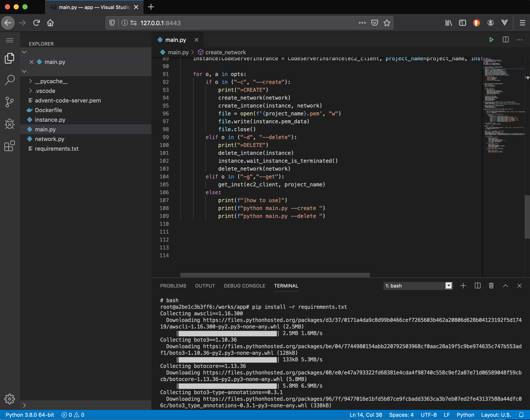Close the terminal panel
Screen dimensions: 530x420
click(519, 286)
